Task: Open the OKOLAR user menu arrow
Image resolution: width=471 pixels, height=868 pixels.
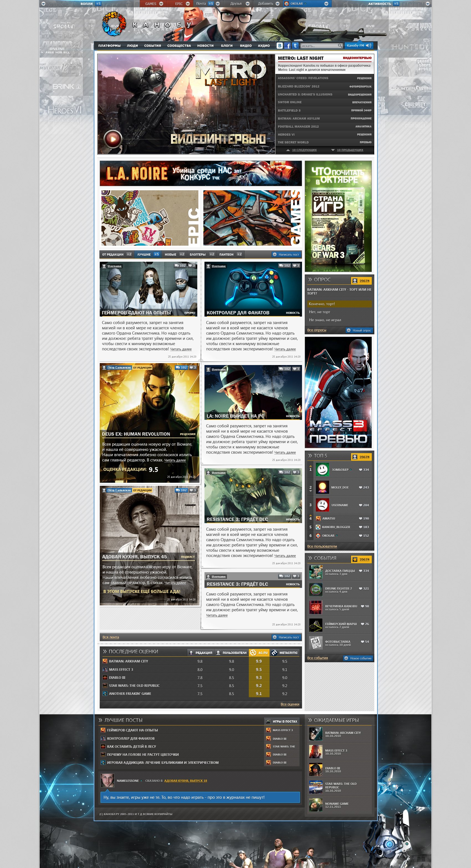Action: (326, 4)
